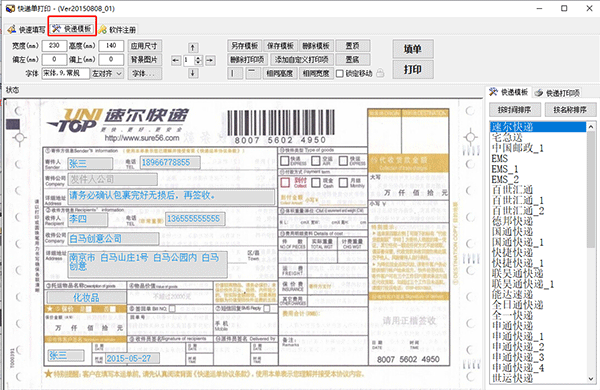Image resolution: width=600 pixels, height=390 pixels.
Task: Switch to 快递打印项 tab in right panel
Action: pyautogui.click(x=558, y=93)
